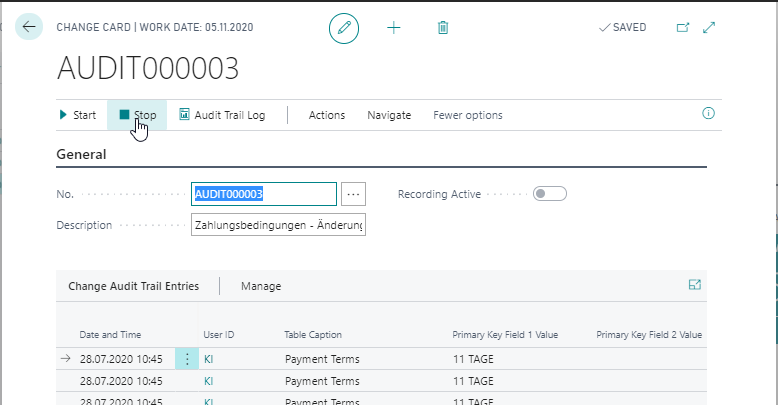
Task: Click the Table Caption column header
Action: pyautogui.click(x=313, y=335)
